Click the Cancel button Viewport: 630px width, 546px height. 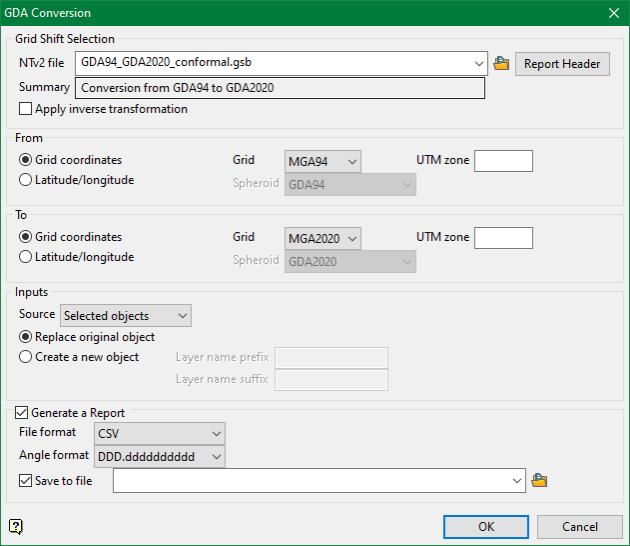(x=579, y=527)
